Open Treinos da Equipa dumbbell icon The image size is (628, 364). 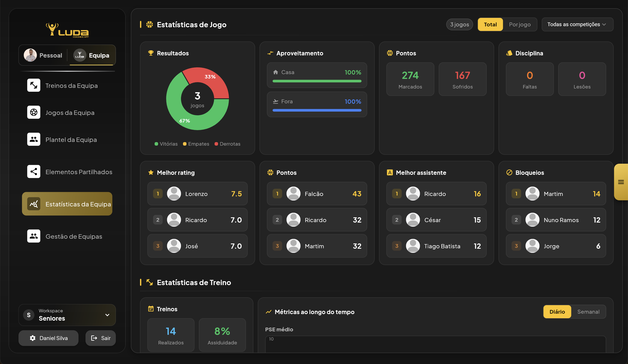34,85
